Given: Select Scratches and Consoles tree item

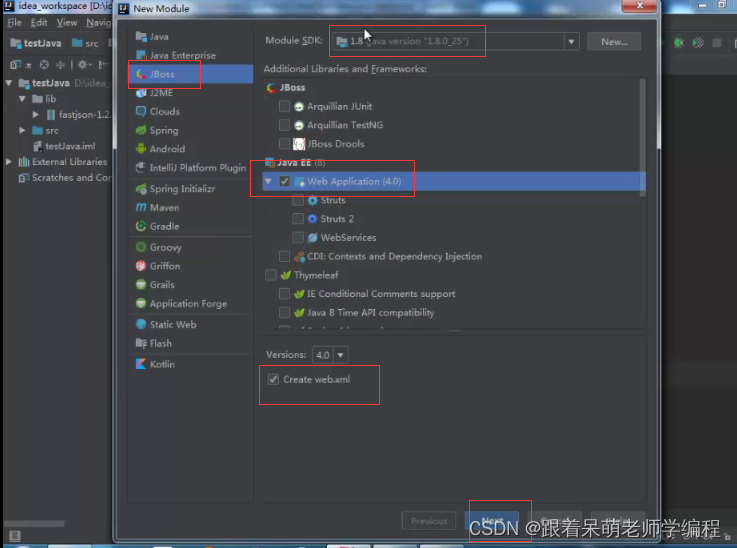Looking at the screenshot, I should [x=64, y=178].
